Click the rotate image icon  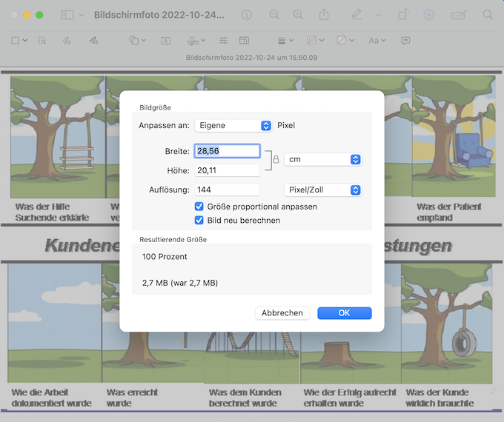pyautogui.click(x=403, y=15)
